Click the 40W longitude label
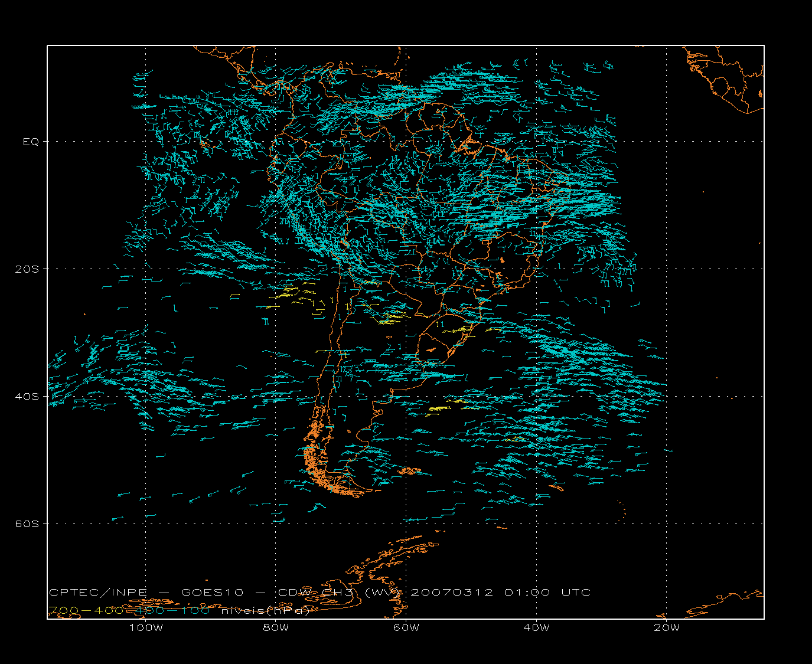The width and height of the screenshot is (812, 664). coord(536,628)
